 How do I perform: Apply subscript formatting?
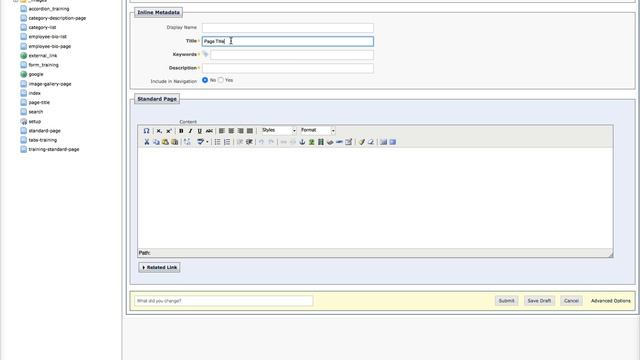click(159, 131)
